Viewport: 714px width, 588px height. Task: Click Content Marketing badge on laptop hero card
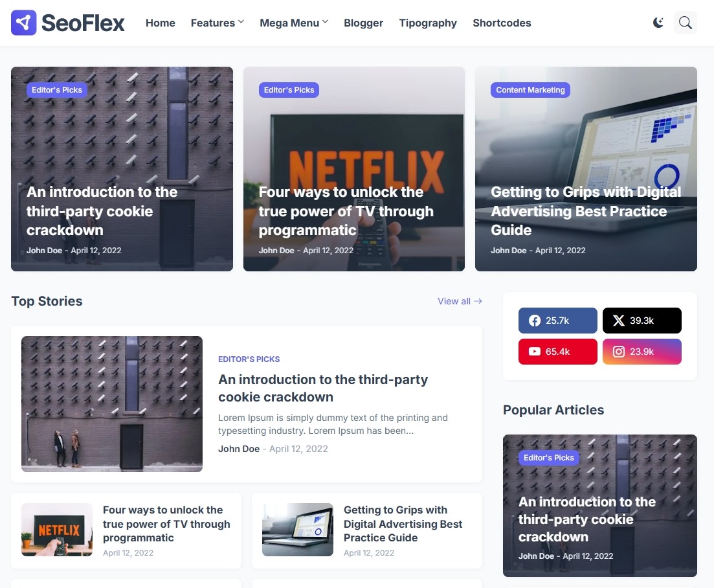(530, 90)
